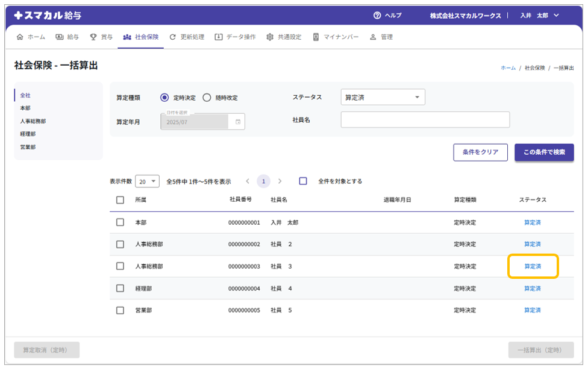Screen dimensions: 588x368
Task: Enable the 全件を対象とする checkbox
Action: 303,181
